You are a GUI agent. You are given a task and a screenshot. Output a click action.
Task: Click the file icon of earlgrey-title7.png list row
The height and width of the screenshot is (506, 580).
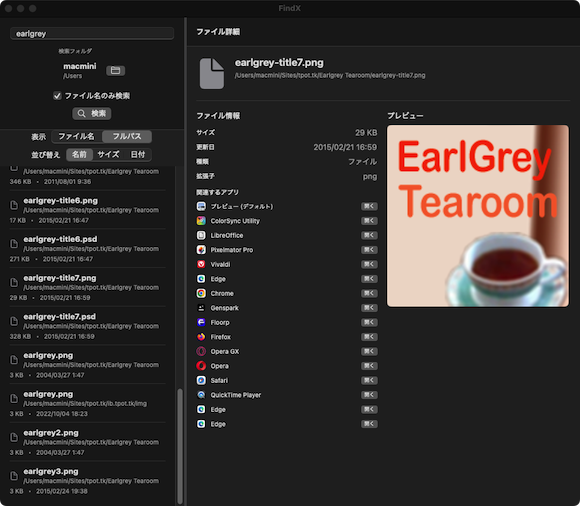[x=14, y=283]
